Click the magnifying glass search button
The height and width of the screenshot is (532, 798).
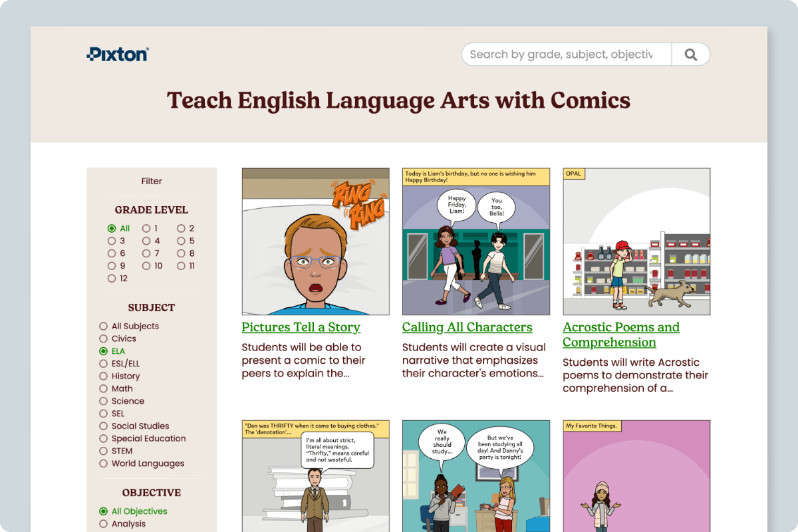click(x=690, y=55)
